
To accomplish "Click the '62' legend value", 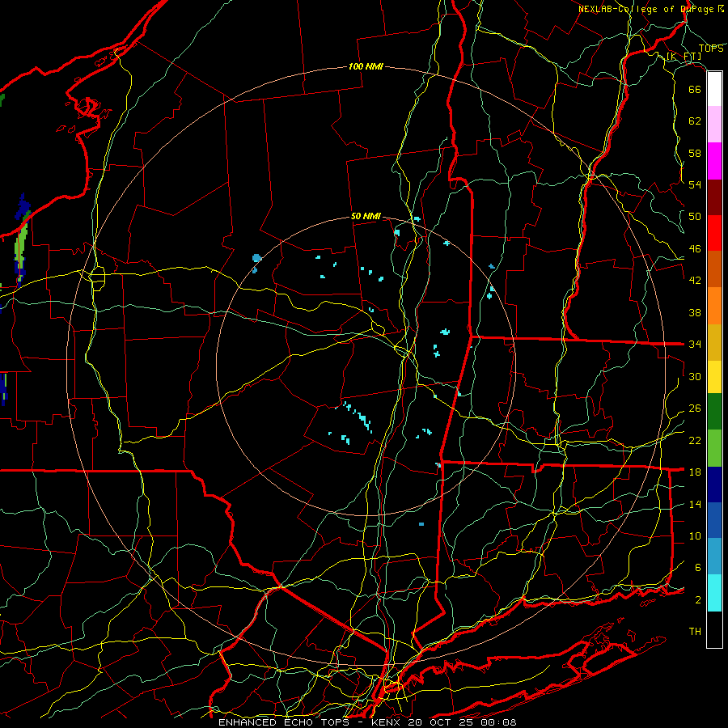I will click(x=695, y=121).
